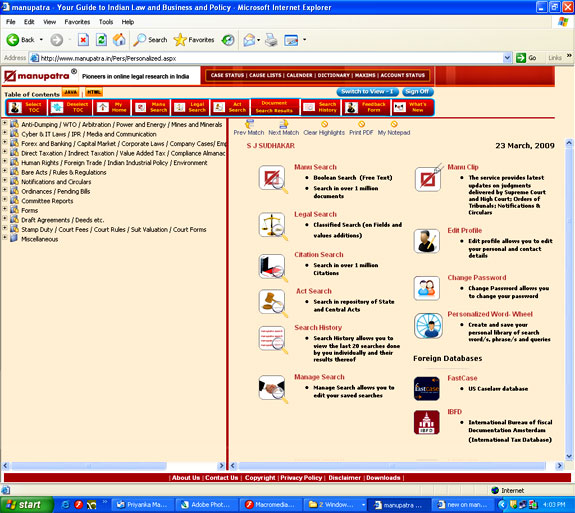Click the What's New button

(x=412, y=107)
